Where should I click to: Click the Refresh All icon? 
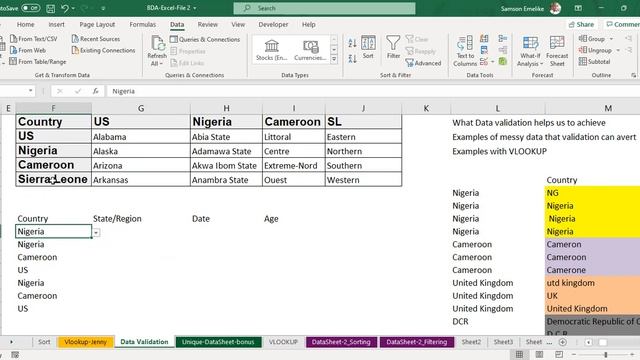tap(158, 44)
